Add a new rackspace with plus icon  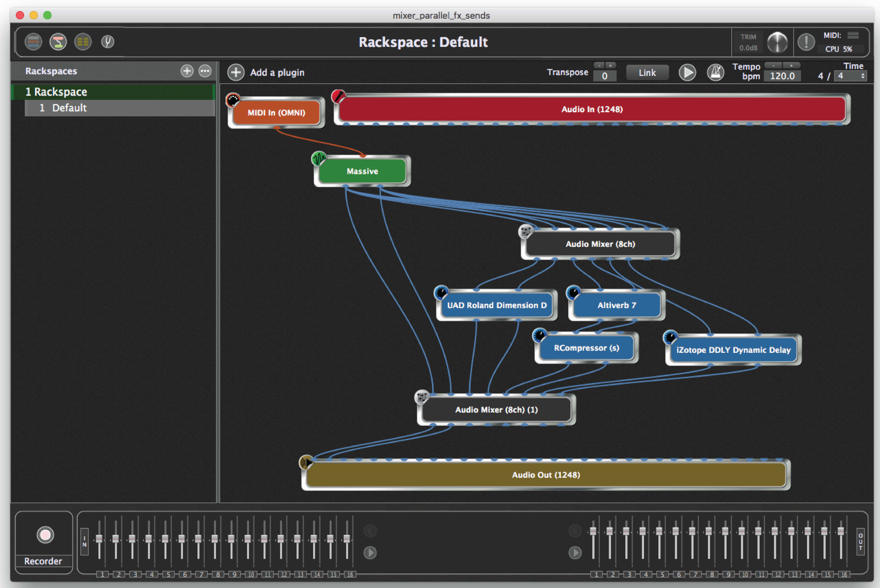click(x=187, y=71)
